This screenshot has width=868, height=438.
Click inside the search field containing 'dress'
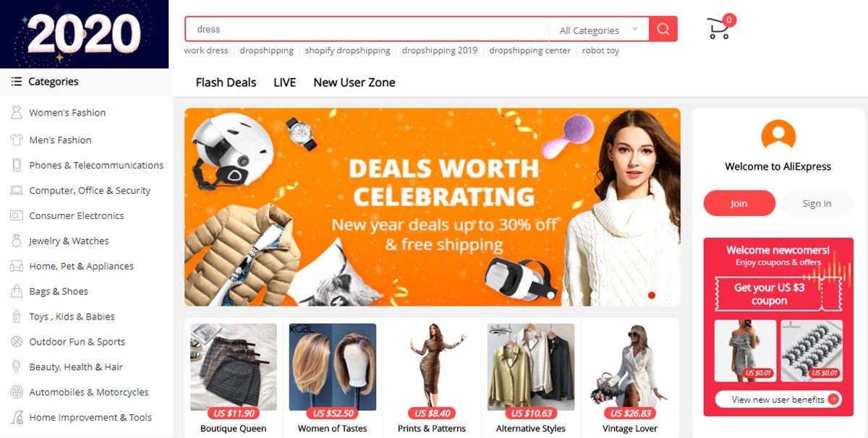point(367,30)
